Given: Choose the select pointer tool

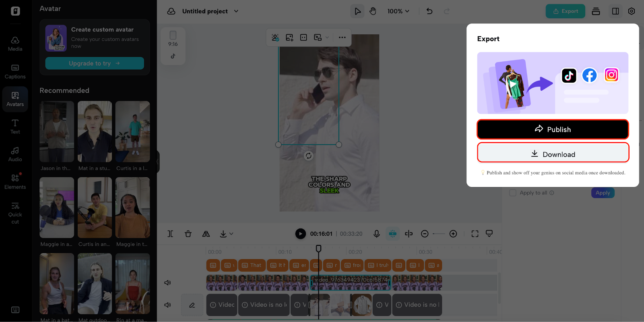Looking at the screenshot, I should pos(357,11).
